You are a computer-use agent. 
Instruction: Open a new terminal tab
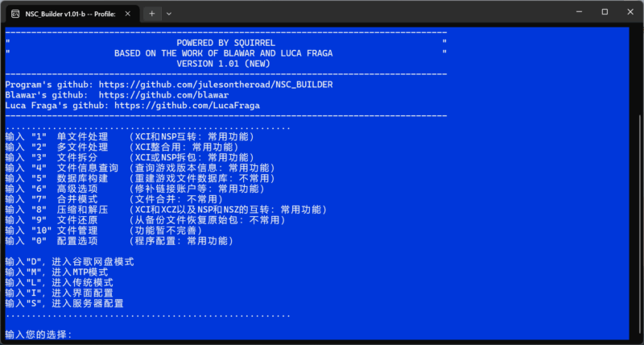[x=152, y=14]
